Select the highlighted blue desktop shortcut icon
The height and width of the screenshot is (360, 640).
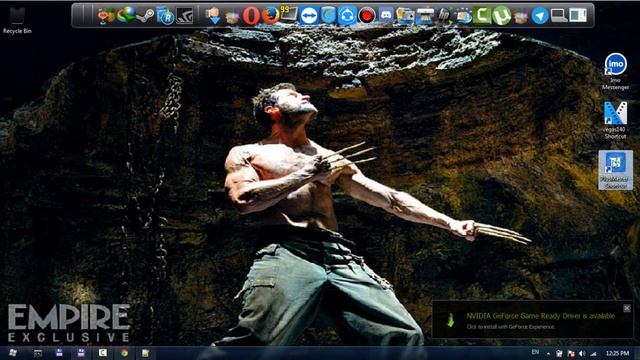[x=616, y=170]
